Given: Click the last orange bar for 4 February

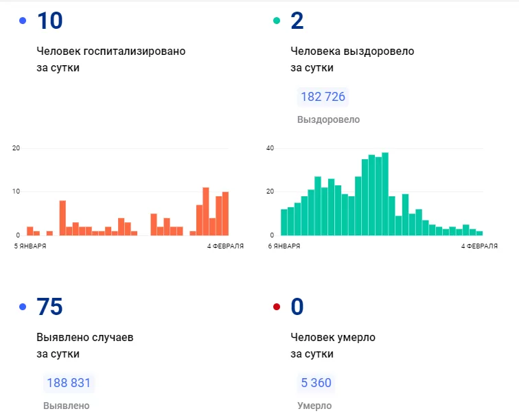Looking at the screenshot, I should [225, 213].
